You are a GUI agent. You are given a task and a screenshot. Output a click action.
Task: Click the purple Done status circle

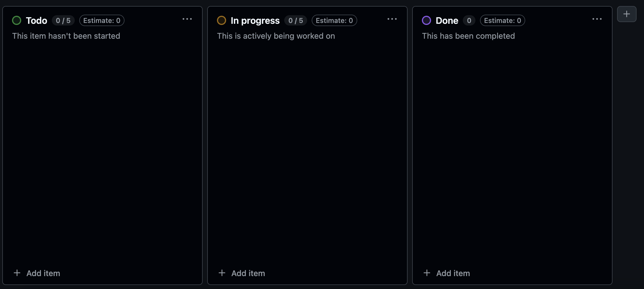(x=426, y=20)
